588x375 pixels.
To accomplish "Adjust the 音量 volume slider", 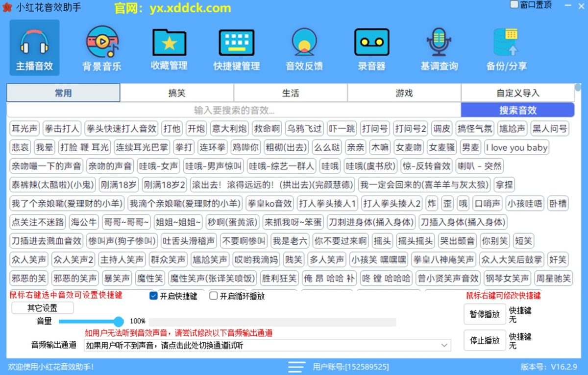I will pos(119,322).
